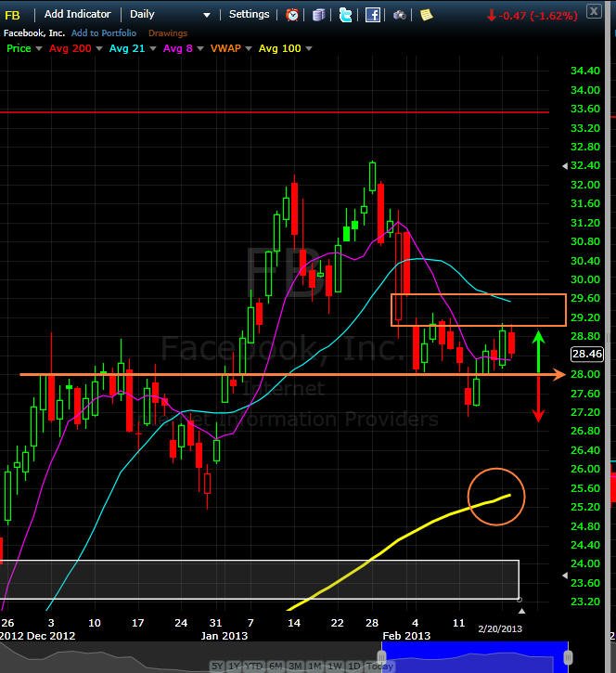This screenshot has height=673, width=616.
Task: Select the 1D range button
Action: (x=353, y=667)
